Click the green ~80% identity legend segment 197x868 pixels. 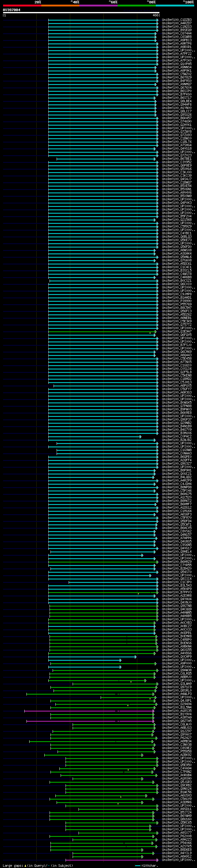tap(137, 6)
